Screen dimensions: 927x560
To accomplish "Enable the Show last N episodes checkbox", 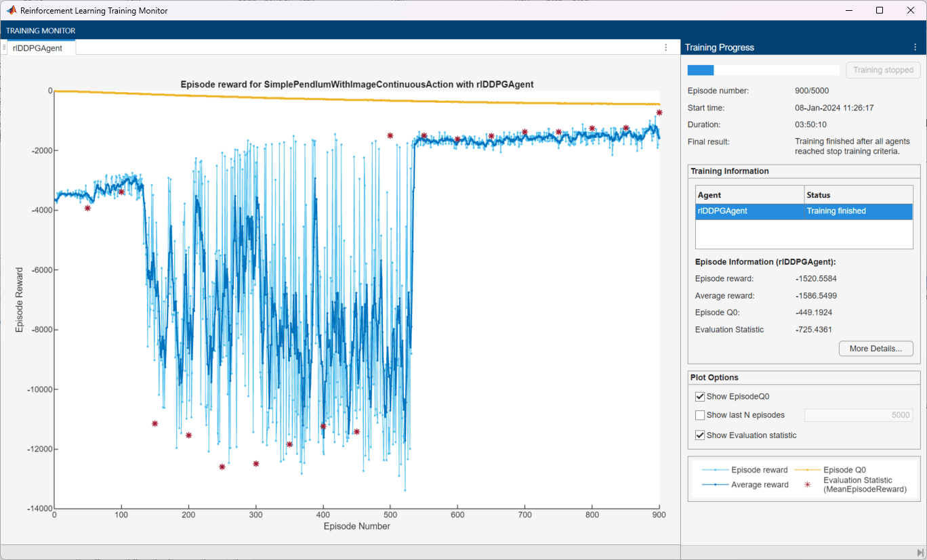I will pyautogui.click(x=700, y=415).
